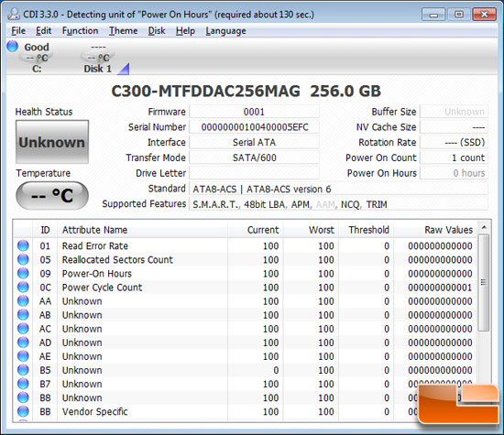
Task: Click the status orb for attribute B5
Action: click(23, 370)
